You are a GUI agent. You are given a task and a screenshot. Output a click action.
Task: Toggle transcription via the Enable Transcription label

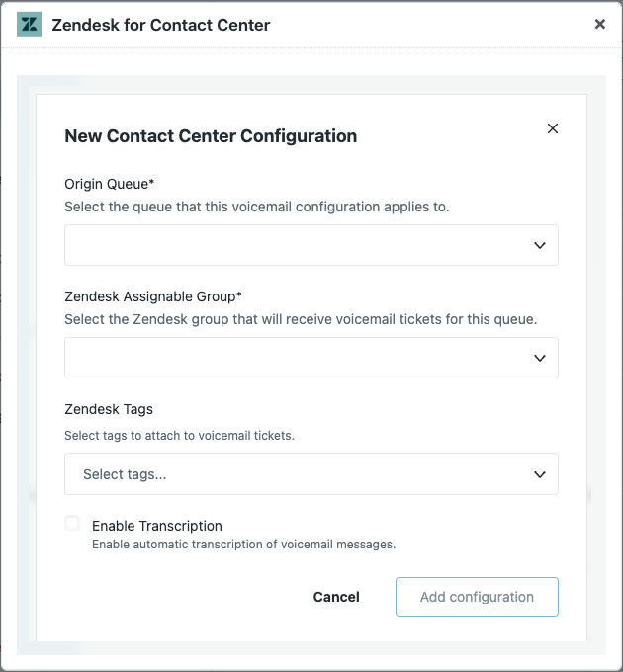pyautogui.click(x=157, y=526)
